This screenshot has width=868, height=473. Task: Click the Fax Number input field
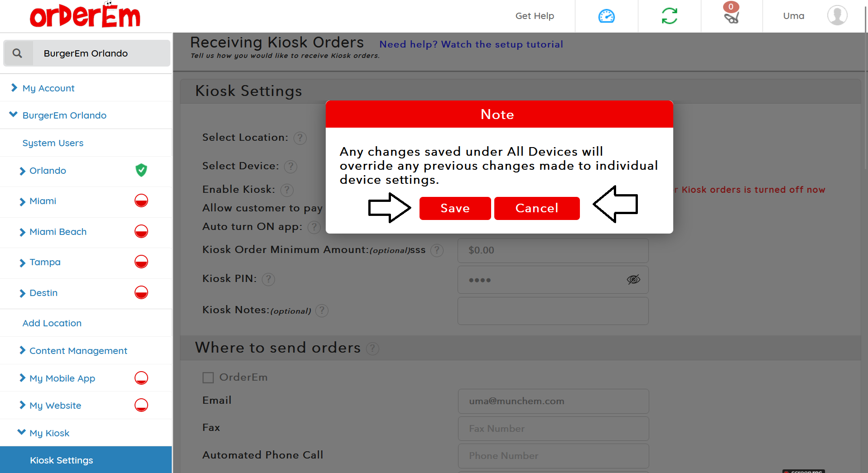[553, 429]
